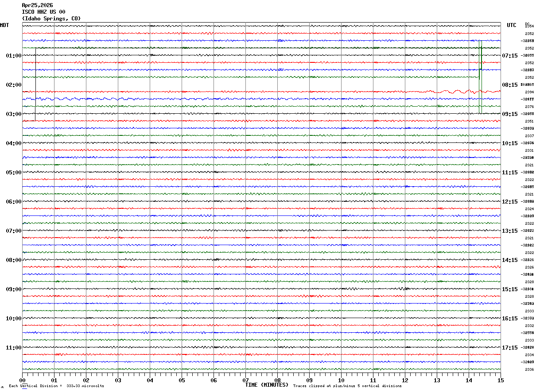Image resolution: width=536 pixels, height=392 pixels.
Task: Click the Each Vertical Division scale note
Action: click(x=56, y=386)
